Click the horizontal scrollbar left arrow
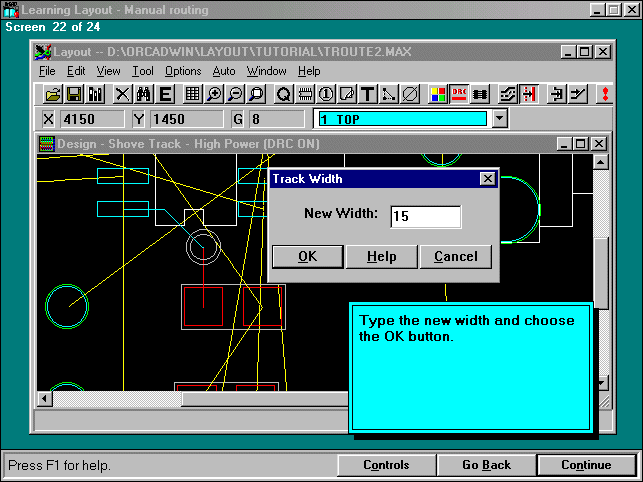 click(45, 399)
